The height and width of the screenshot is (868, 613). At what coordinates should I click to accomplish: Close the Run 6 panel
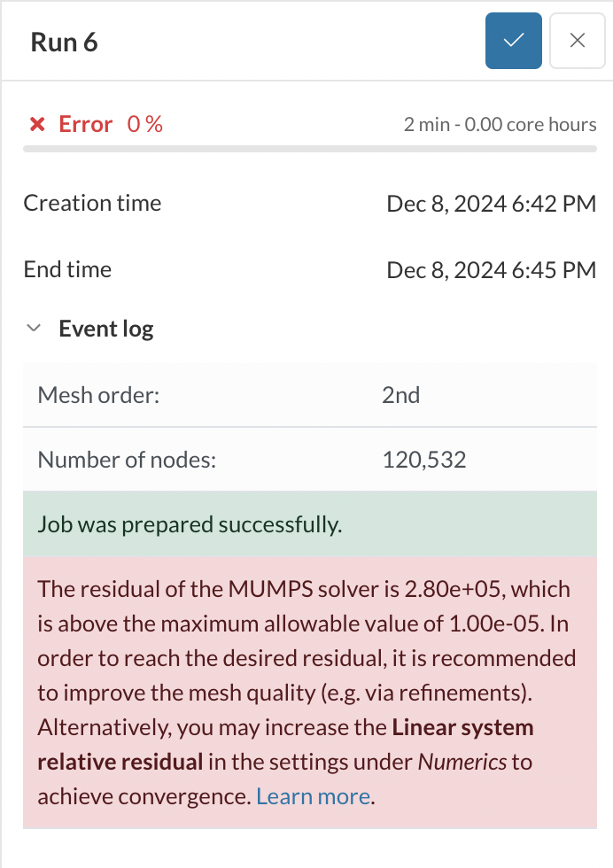click(578, 41)
